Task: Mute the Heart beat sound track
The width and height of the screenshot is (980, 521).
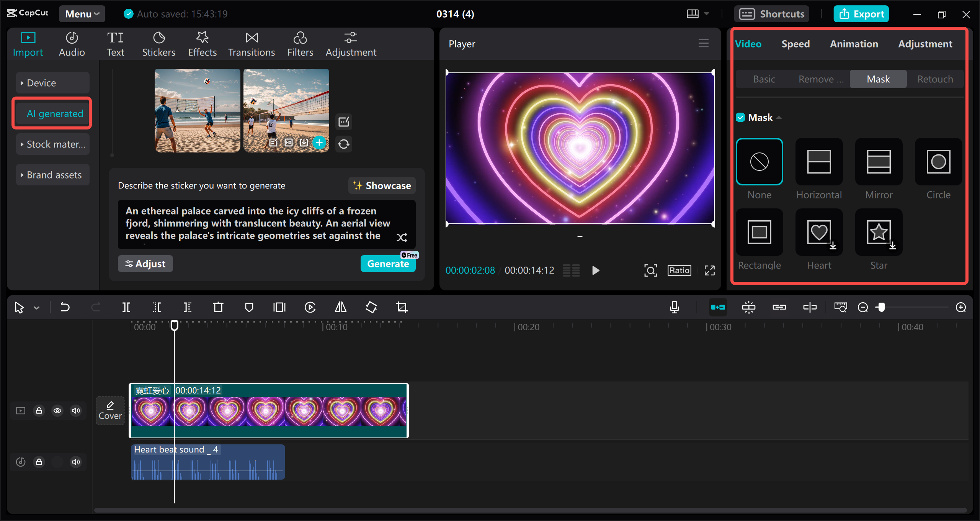Action: [x=75, y=462]
